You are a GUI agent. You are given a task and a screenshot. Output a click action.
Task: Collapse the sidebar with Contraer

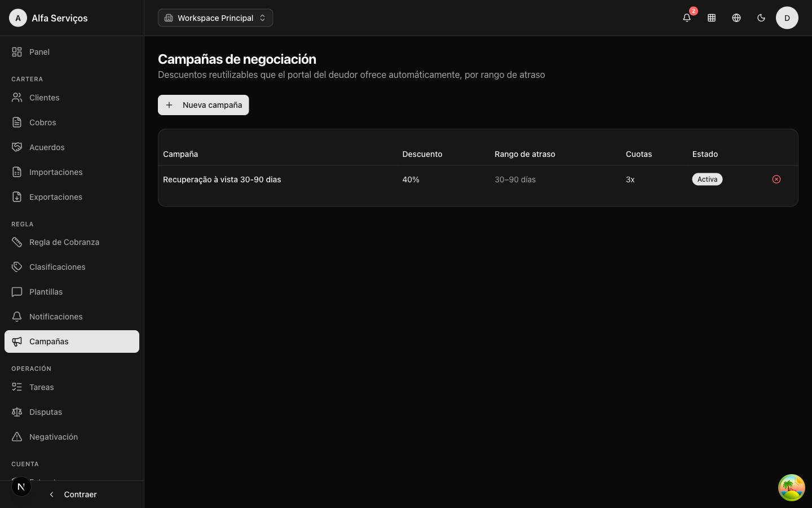[x=72, y=494]
